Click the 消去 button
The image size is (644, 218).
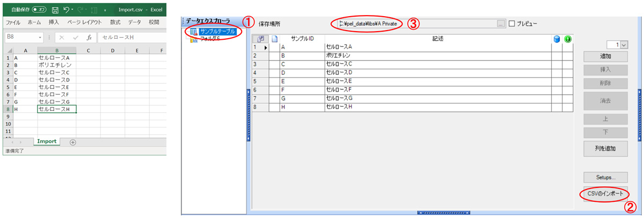(605, 100)
